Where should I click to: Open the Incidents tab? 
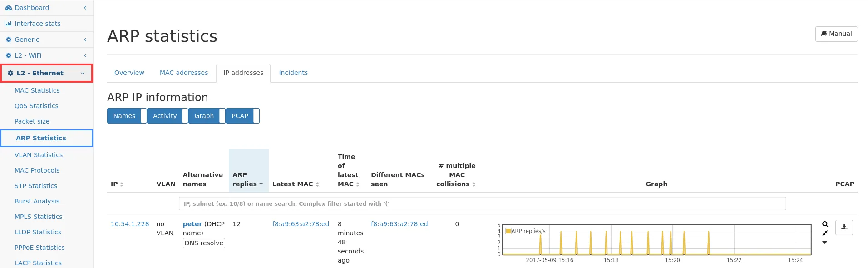[293, 73]
